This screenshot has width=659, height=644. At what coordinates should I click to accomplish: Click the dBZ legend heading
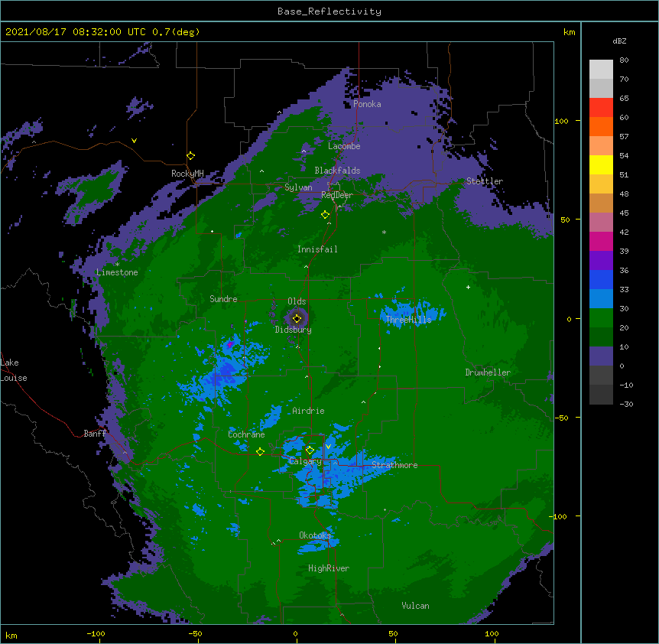(x=619, y=41)
